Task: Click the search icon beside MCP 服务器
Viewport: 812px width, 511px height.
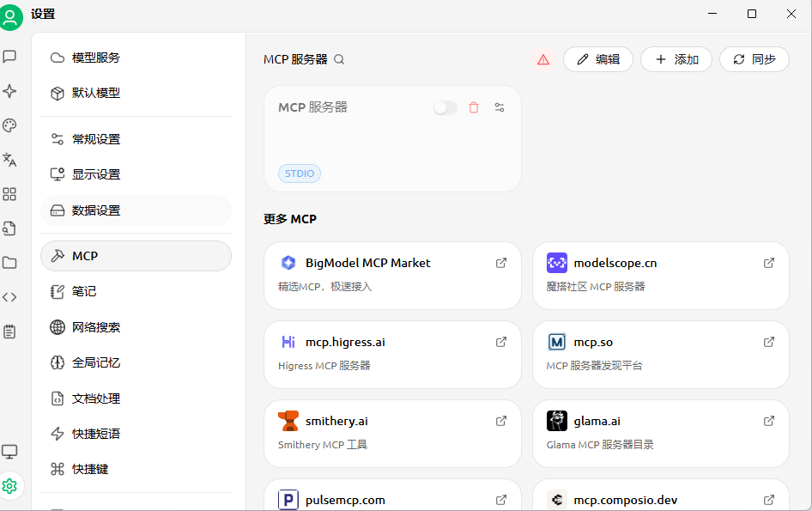Action: [339, 59]
